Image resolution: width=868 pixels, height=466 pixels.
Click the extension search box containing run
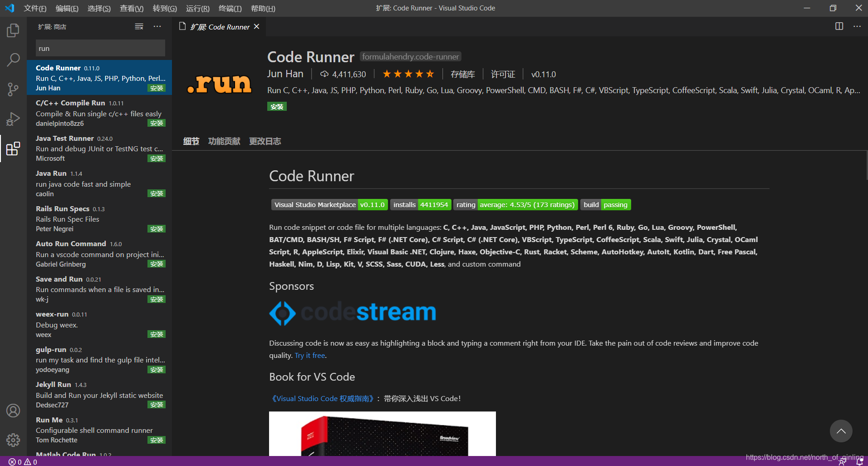point(100,48)
